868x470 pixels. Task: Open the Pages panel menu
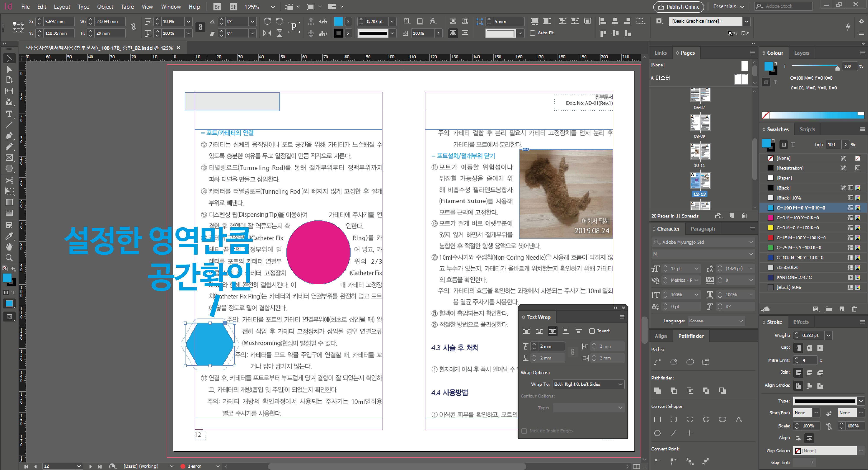pos(752,53)
